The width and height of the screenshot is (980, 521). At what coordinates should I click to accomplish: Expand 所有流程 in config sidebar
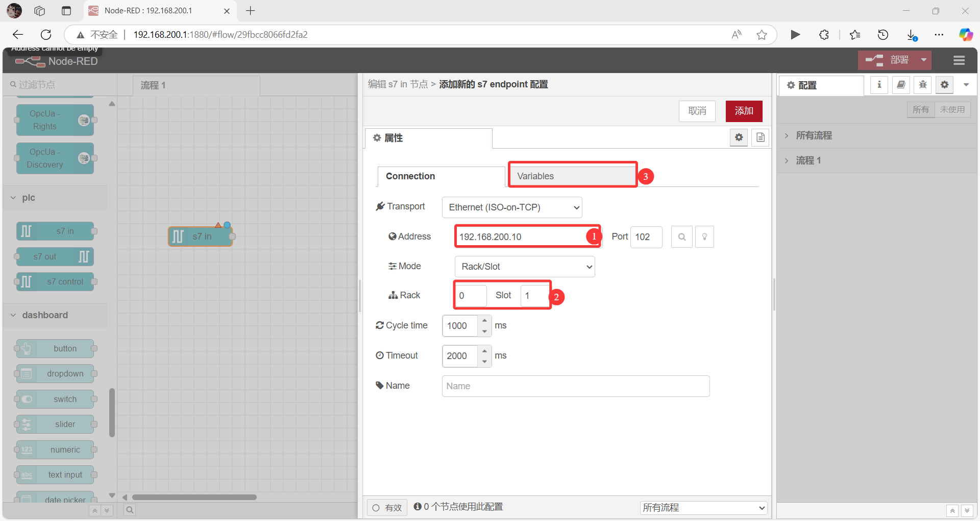coord(814,136)
